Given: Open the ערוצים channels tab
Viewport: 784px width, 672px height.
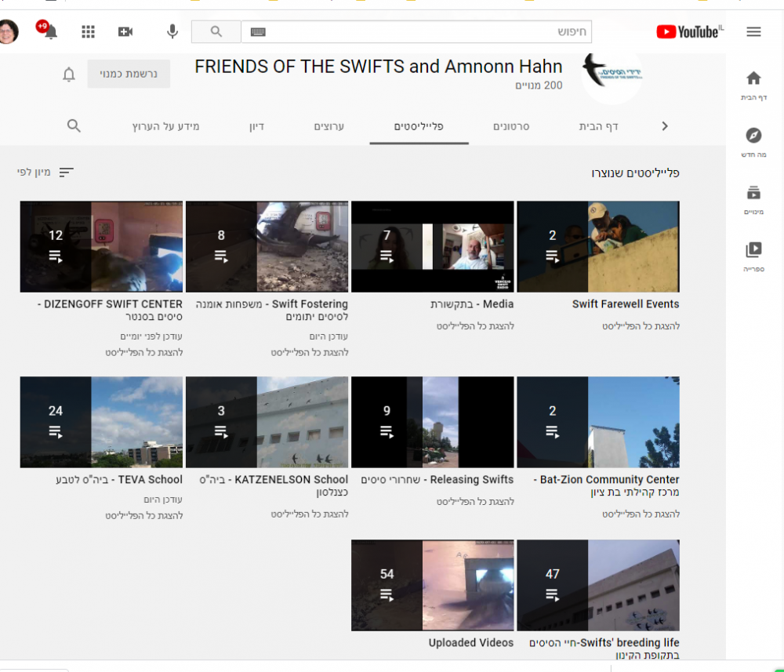Looking at the screenshot, I should 329,126.
